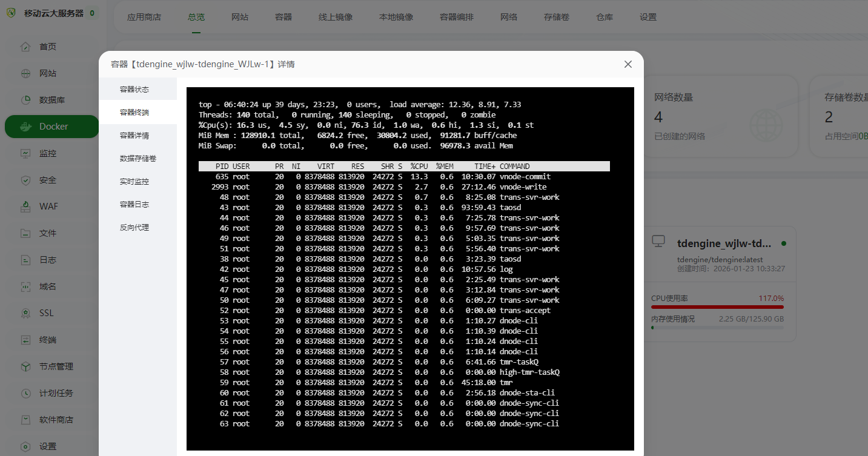Switch to the 容器编排 top tab

point(457,17)
